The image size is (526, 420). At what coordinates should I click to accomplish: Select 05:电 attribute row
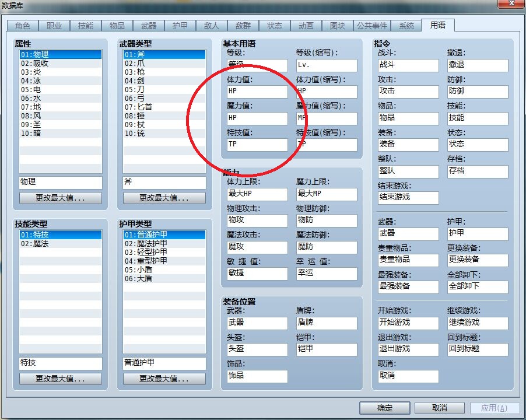[x=61, y=90]
